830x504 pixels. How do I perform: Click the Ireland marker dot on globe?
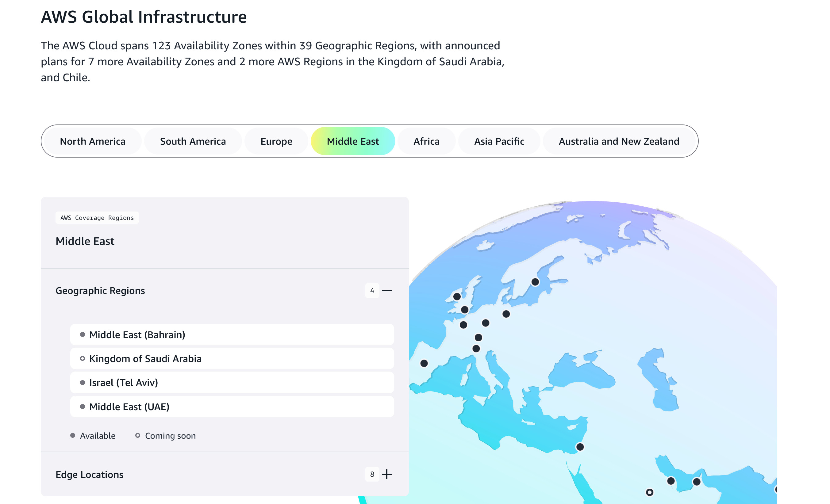click(457, 297)
